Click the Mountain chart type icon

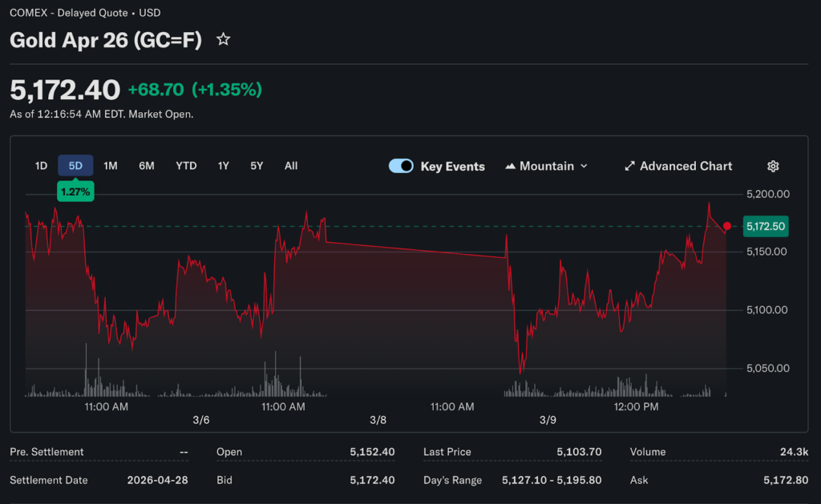click(510, 167)
